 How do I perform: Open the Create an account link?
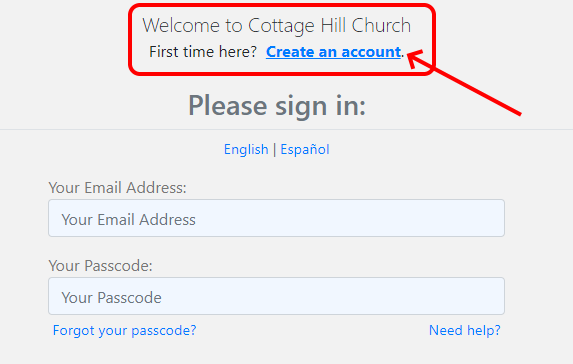(x=333, y=52)
